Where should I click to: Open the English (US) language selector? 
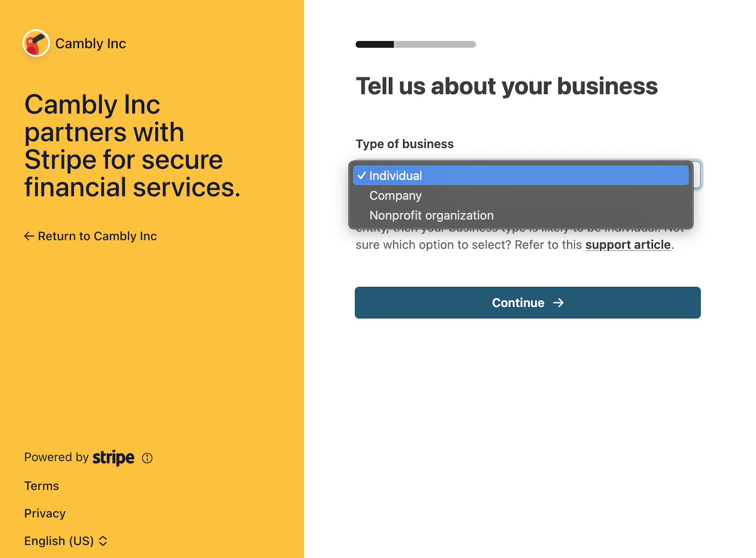click(x=66, y=541)
